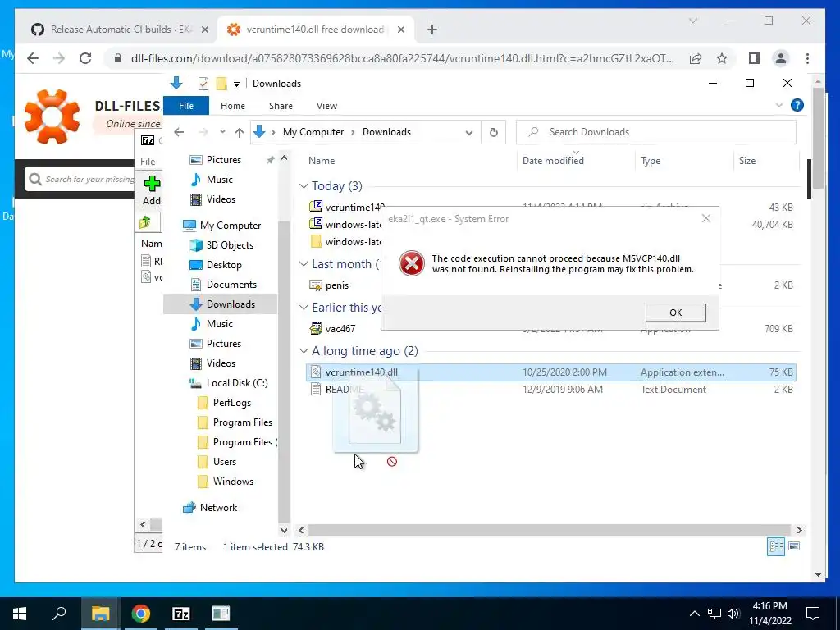The width and height of the screenshot is (840, 630).
Task: Select Desktop in the navigation pane
Action: [224, 265]
